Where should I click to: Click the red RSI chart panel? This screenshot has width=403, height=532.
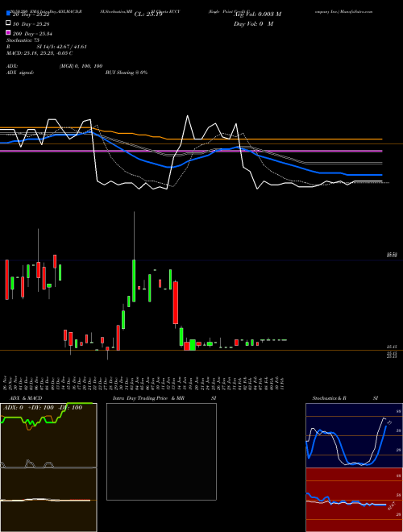[354, 500]
